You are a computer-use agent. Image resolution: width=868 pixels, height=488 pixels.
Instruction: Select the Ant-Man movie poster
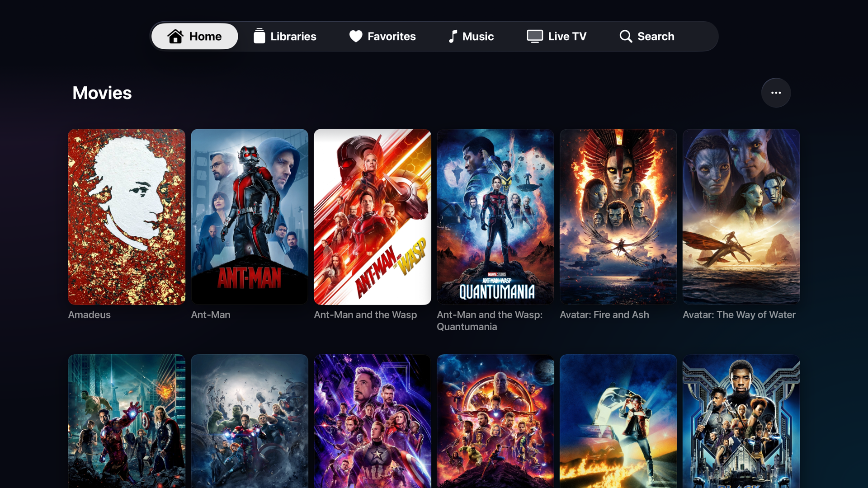[250, 217]
